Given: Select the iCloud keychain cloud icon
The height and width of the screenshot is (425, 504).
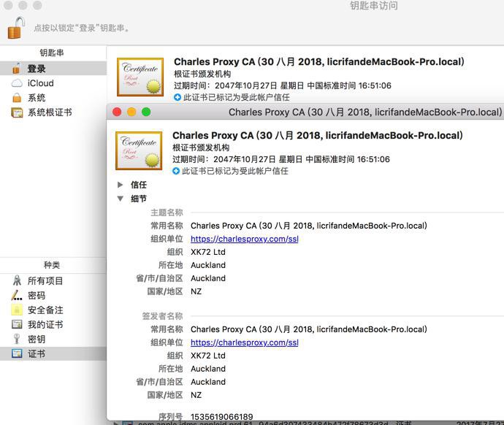Looking at the screenshot, I should coord(17,83).
